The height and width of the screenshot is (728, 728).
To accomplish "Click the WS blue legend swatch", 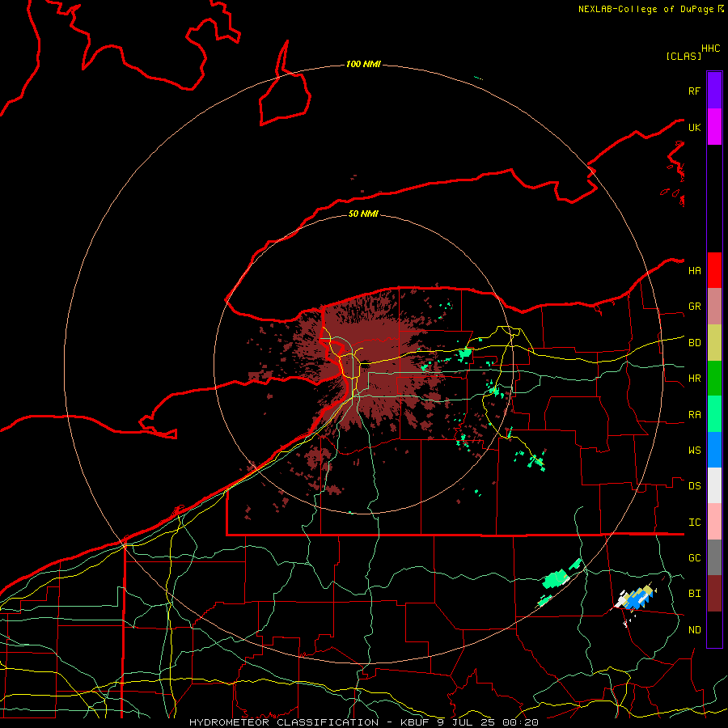I will click(x=714, y=450).
